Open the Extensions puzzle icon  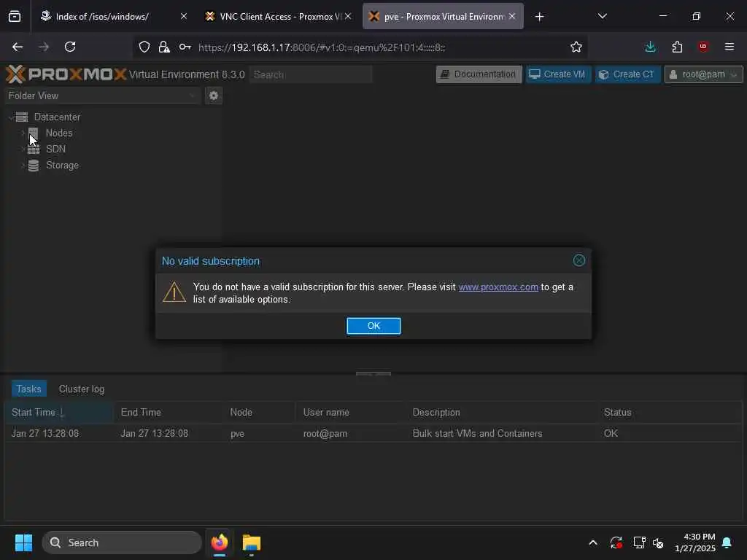pyautogui.click(x=677, y=47)
